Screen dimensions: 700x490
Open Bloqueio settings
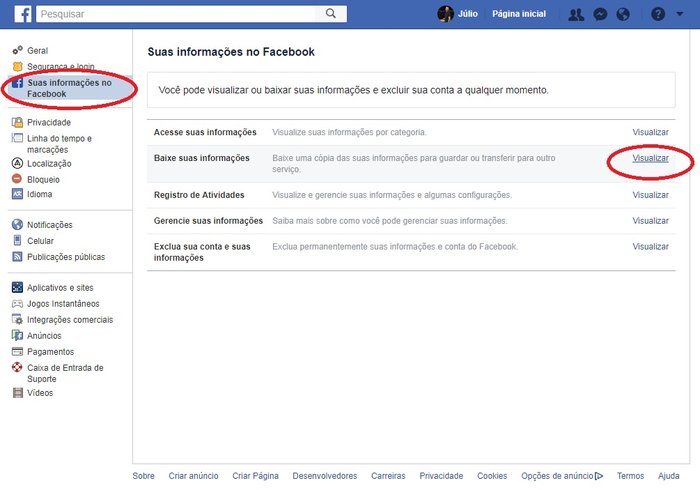click(x=43, y=179)
